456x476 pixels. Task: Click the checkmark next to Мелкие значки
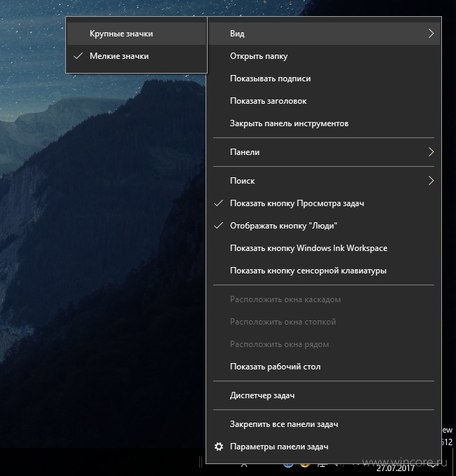pyautogui.click(x=79, y=56)
